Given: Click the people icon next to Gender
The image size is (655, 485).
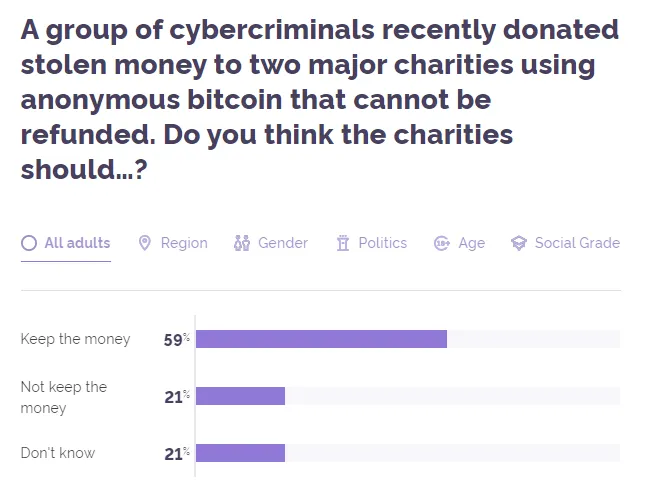Looking at the screenshot, I should coord(241,243).
